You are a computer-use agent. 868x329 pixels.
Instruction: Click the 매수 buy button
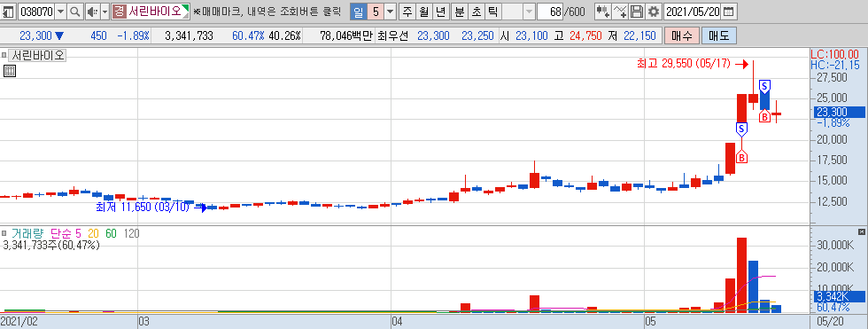682,36
